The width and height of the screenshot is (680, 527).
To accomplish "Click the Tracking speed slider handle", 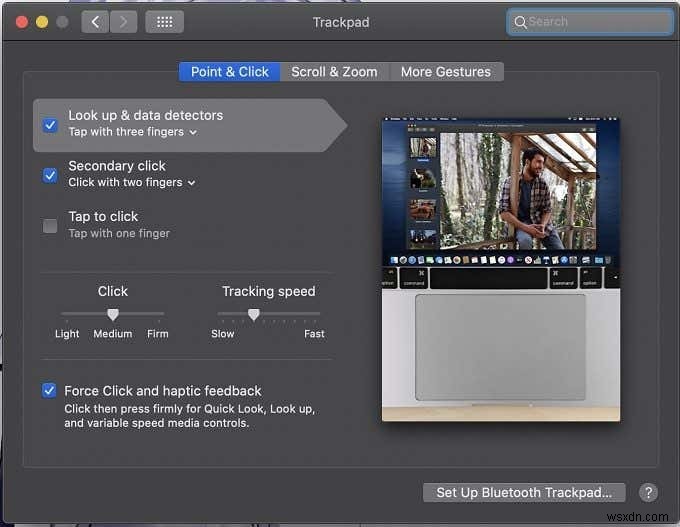I will click(x=254, y=314).
